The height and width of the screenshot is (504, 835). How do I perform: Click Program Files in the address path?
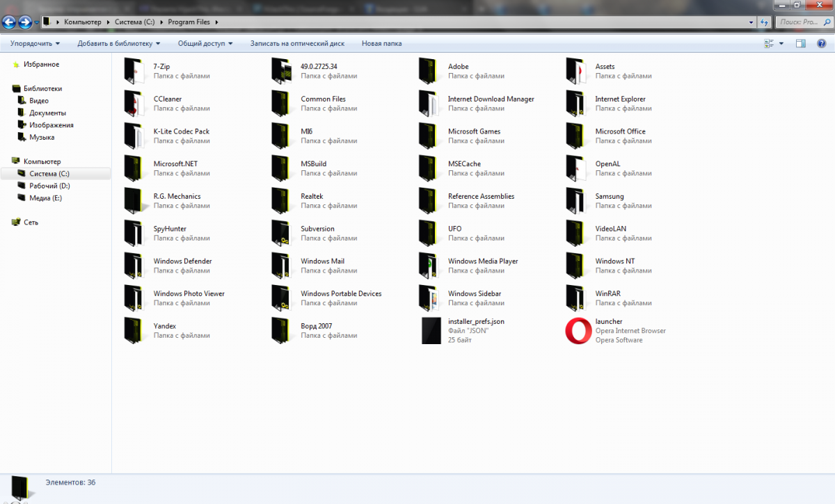click(x=189, y=22)
